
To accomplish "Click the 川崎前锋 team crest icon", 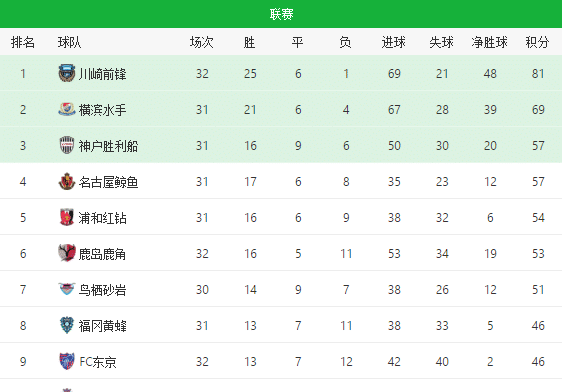I will [x=67, y=73].
